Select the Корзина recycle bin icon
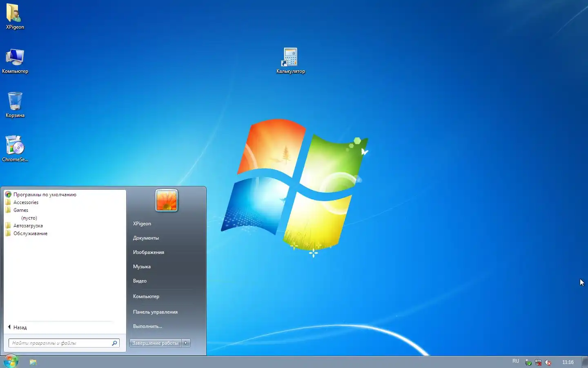588x368 pixels. point(15,105)
